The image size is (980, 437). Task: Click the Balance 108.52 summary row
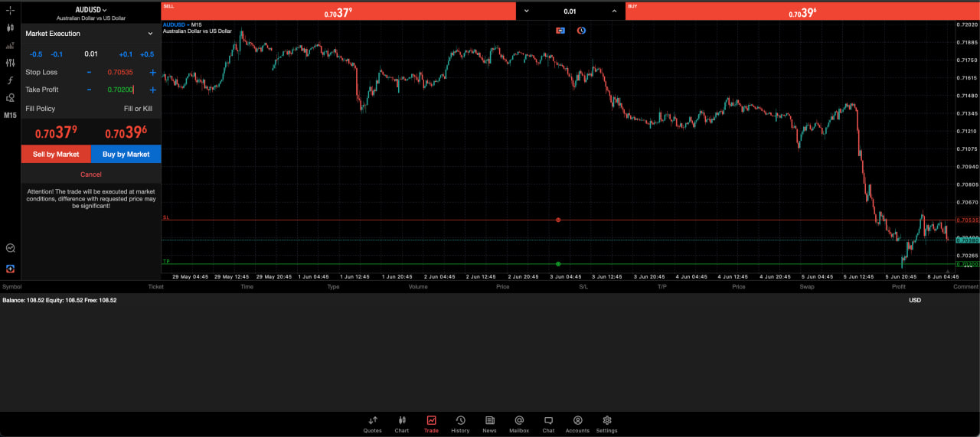(490, 300)
